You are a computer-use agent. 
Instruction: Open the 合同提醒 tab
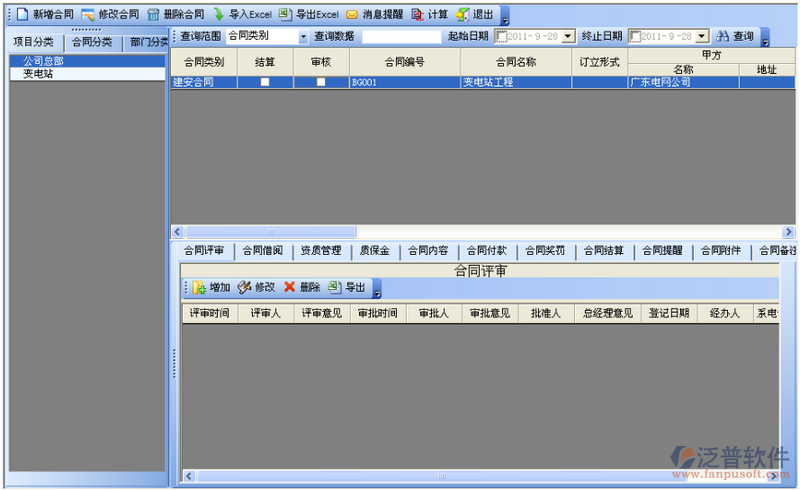click(663, 251)
